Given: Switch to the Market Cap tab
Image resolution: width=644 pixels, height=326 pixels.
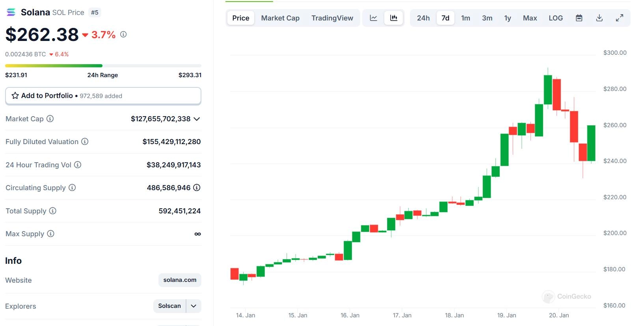Looking at the screenshot, I should point(280,18).
